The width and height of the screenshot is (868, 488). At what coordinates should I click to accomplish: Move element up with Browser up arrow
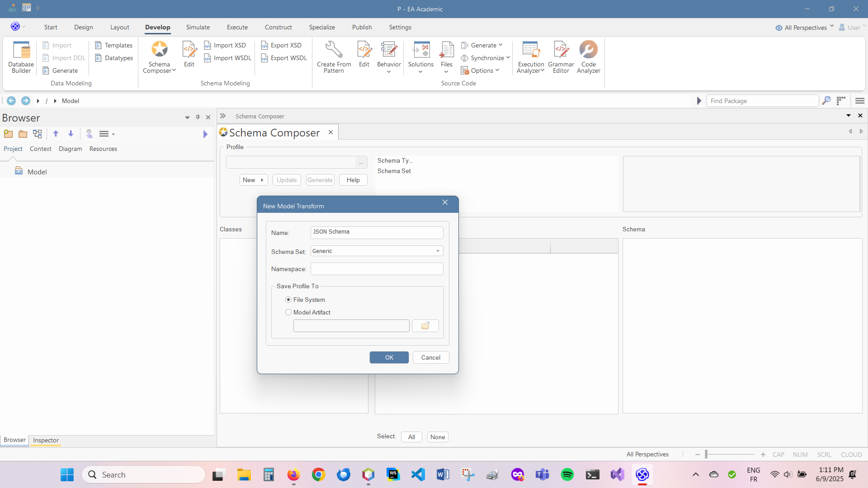(x=56, y=134)
